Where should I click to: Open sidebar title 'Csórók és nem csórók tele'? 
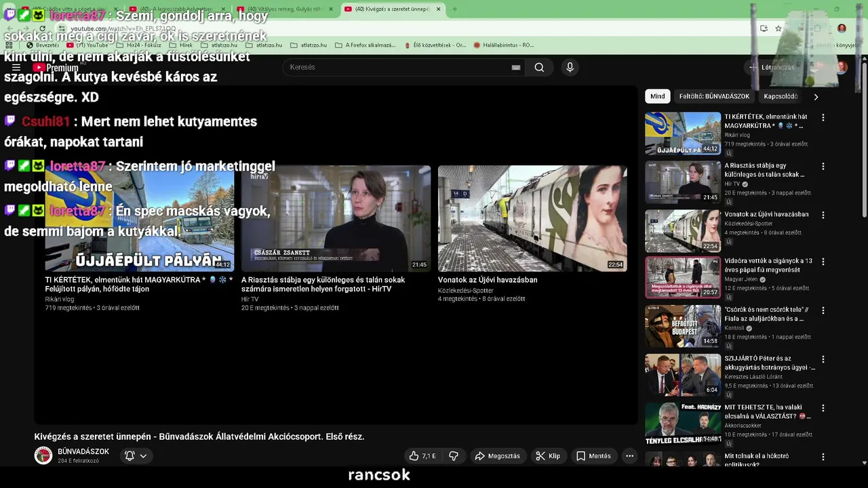coord(766,314)
